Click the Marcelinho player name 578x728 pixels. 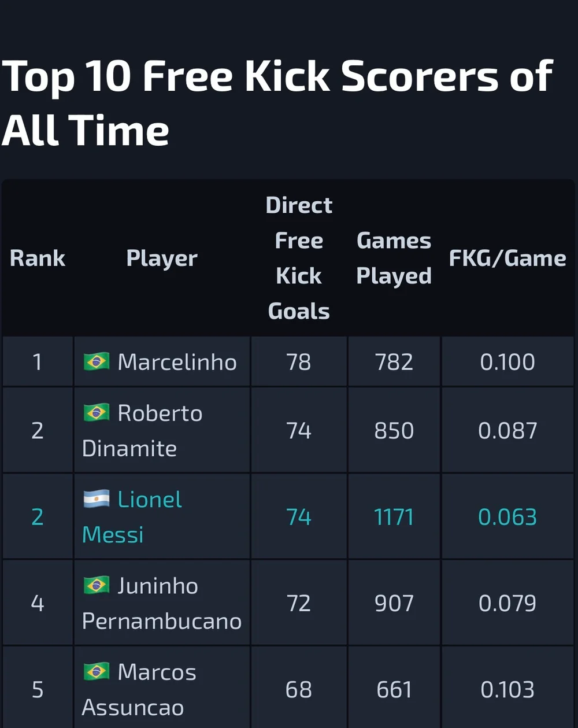click(x=177, y=362)
